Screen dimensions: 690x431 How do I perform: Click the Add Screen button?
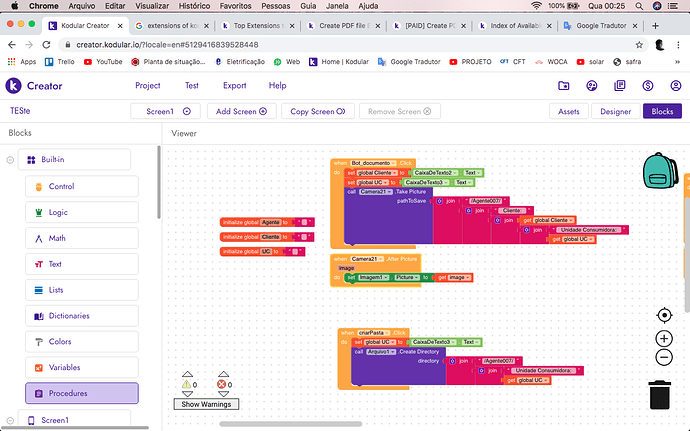[242, 111]
